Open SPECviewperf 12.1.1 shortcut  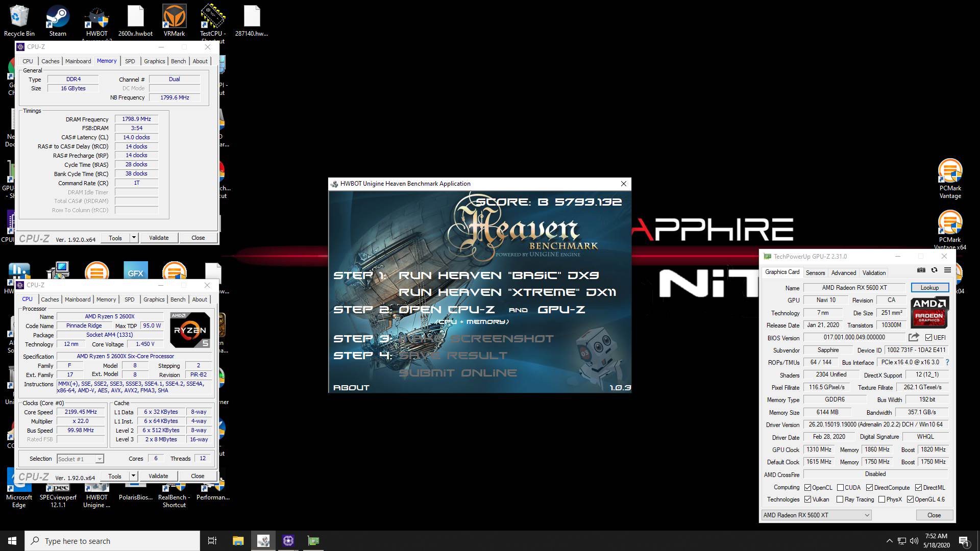coord(58,496)
